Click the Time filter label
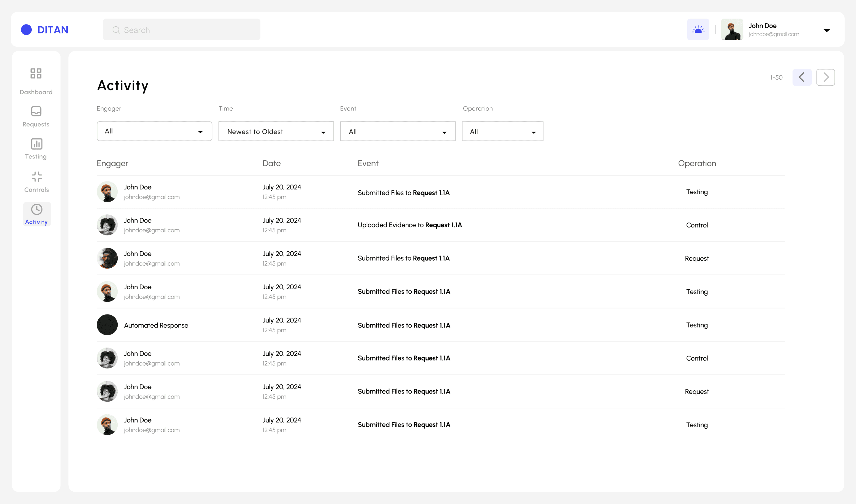Screen dimensions: 856x504 pyautogui.click(x=225, y=109)
